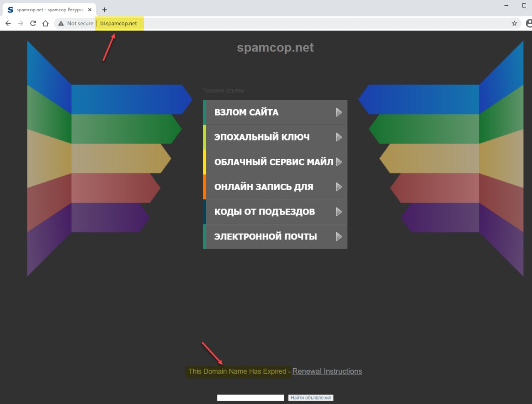Click the browser forward arrow
This screenshot has height=404, width=532.
(20, 23)
